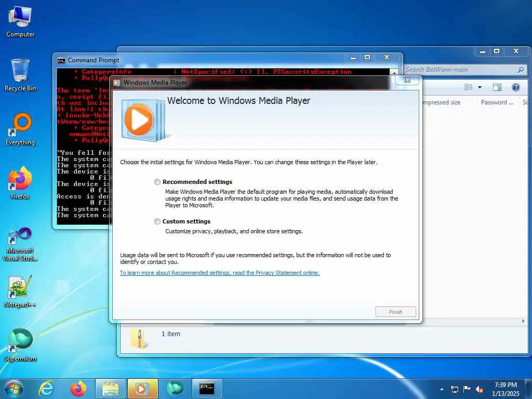Close the Command Prompt window
The height and width of the screenshot is (399, 532).
click(x=387, y=58)
